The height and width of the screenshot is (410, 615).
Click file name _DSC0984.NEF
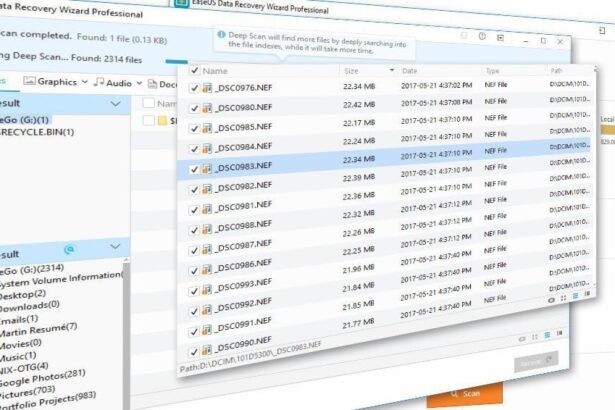click(244, 147)
